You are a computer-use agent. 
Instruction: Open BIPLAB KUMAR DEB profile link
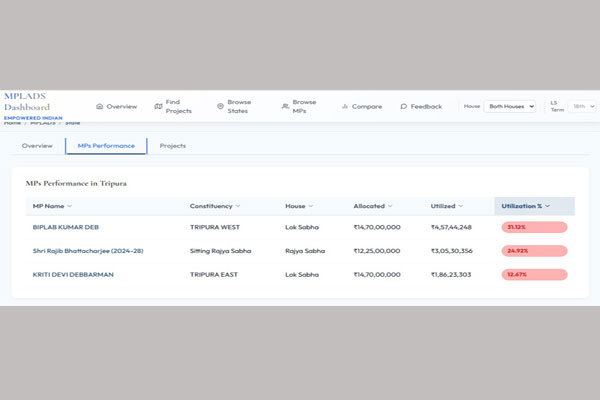(x=66, y=227)
